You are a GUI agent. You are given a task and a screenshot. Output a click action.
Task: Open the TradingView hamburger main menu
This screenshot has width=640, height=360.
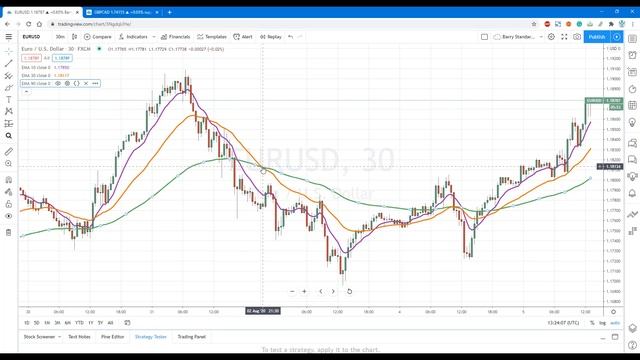point(9,37)
